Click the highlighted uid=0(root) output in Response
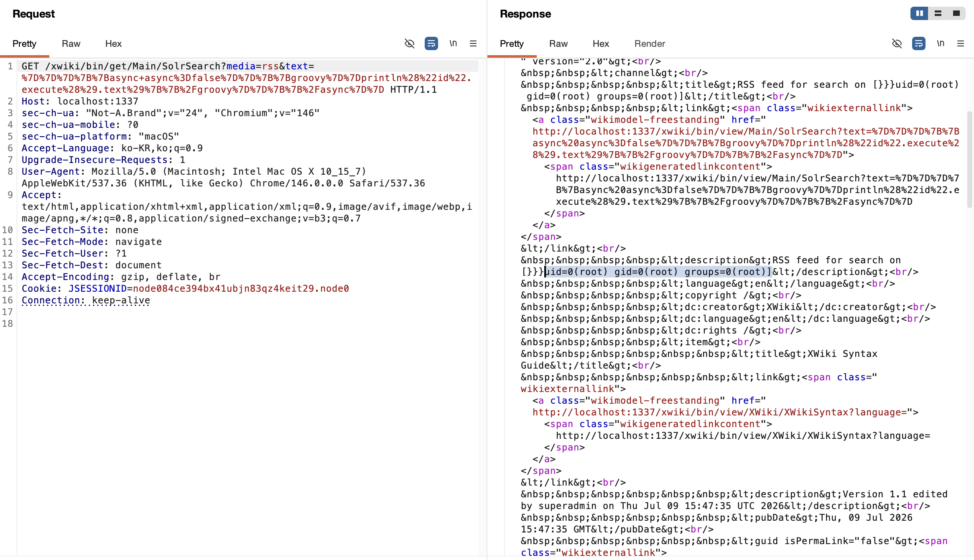This screenshot has width=974, height=560. tap(658, 272)
